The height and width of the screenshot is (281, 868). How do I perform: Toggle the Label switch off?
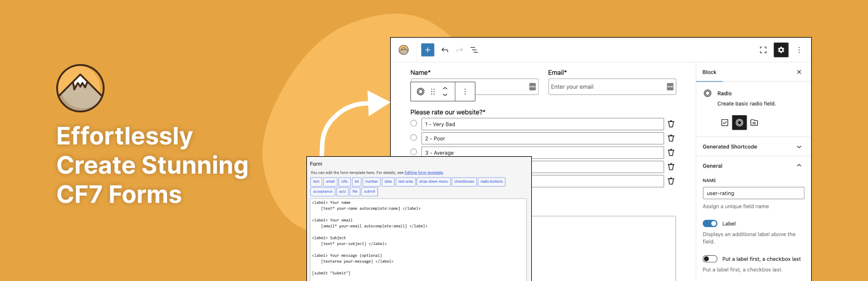(710, 224)
